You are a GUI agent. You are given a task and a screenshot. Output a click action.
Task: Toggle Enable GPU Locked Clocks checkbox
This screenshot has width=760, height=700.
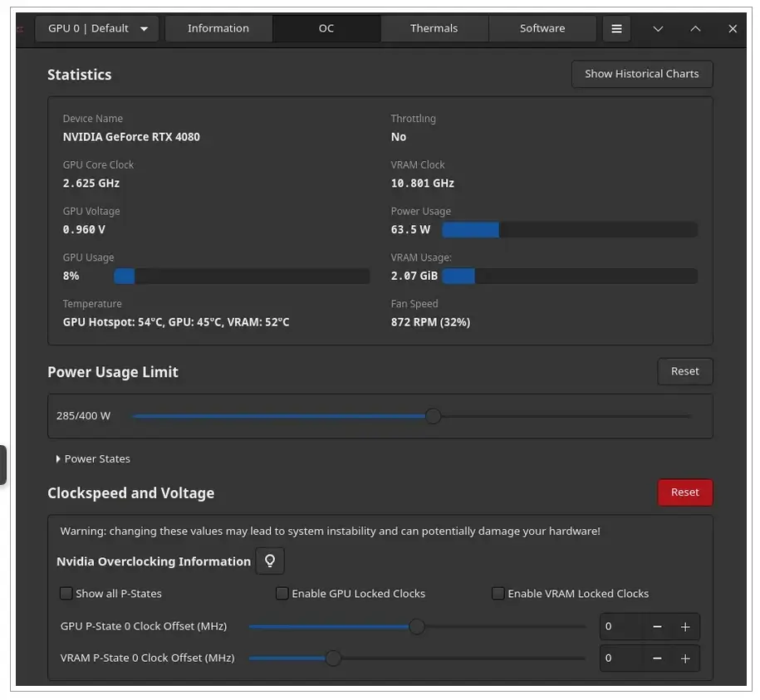(x=282, y=594)
